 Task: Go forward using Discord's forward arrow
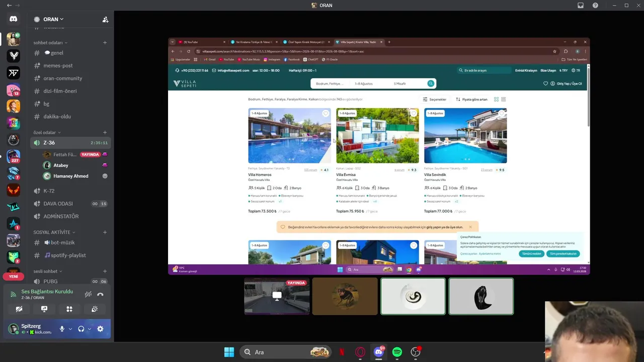click(x=18, y=6)
